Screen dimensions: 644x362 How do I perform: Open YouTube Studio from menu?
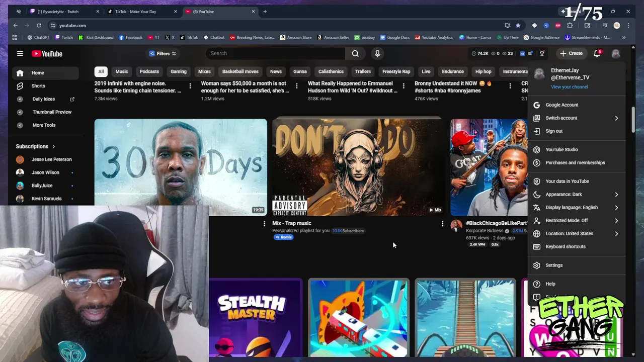click(x=577, y=150)
